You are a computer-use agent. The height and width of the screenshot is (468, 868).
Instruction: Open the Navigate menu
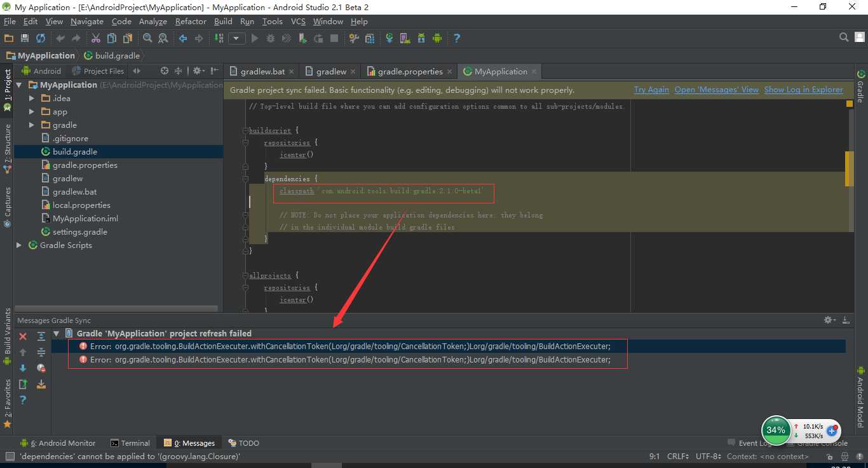point(87,21)
